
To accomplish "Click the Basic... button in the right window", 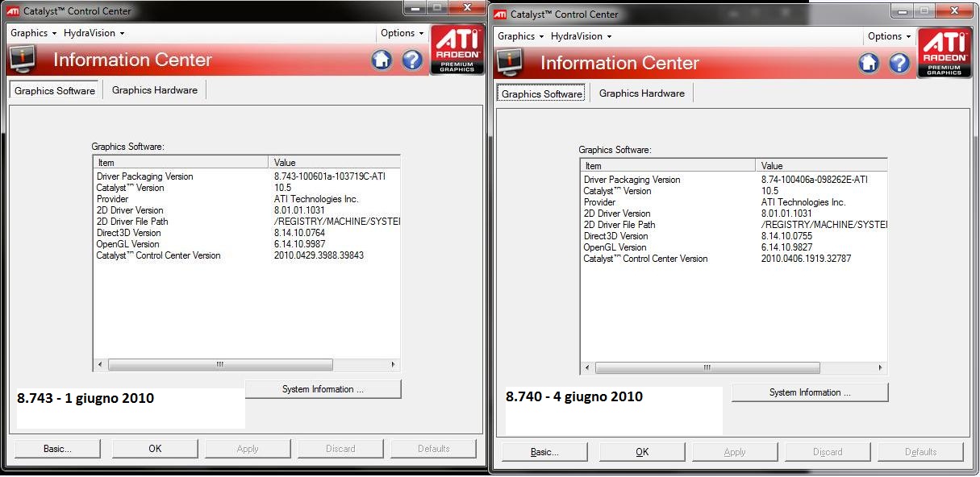I will (544, 452).
